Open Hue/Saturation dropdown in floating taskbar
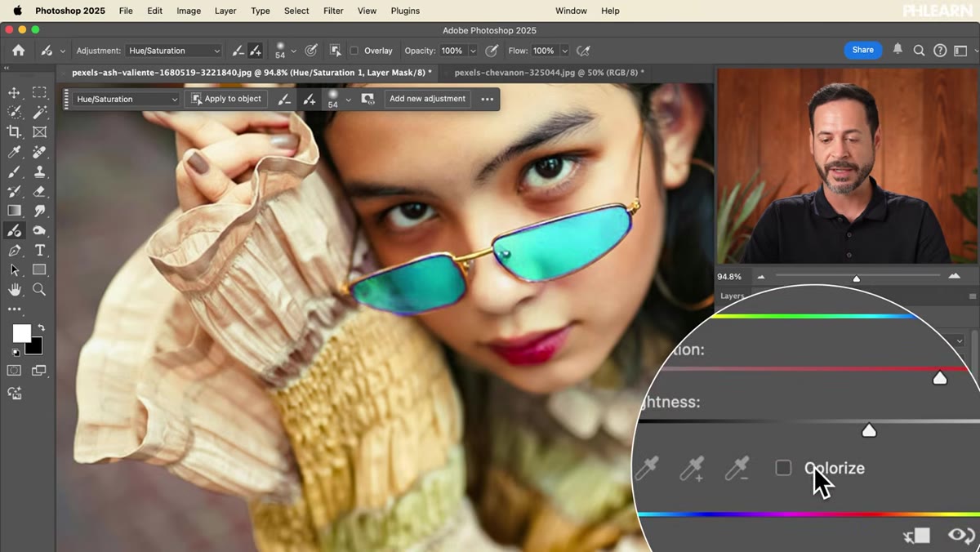Image resolution: width=980 pixels, height=552 pixels. (127, 99)
